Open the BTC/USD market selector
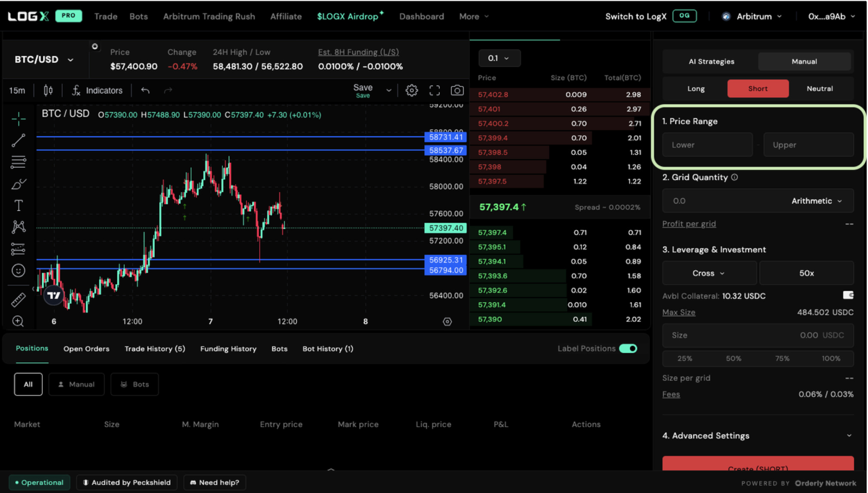This screenshot has width=868, height=493. tap(44, 59)
